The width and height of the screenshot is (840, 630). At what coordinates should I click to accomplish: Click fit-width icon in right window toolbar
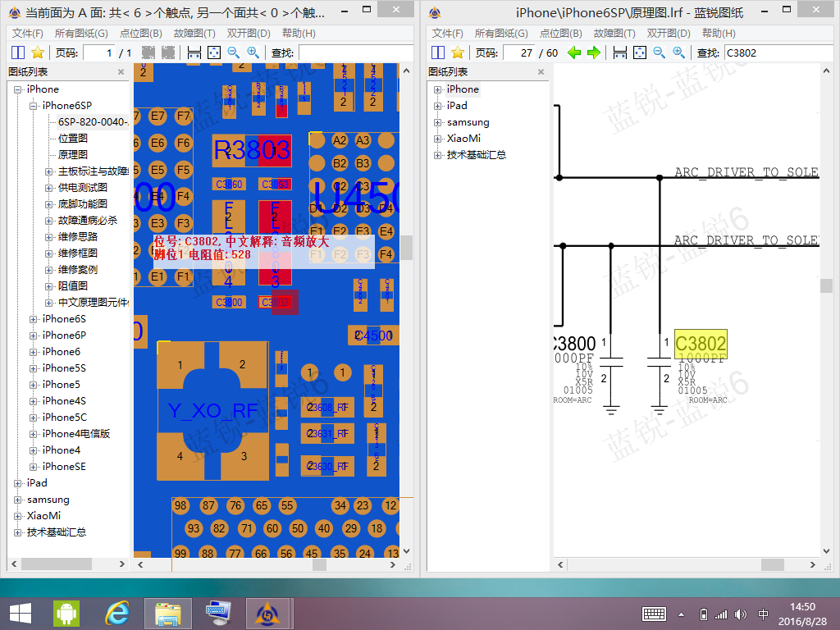pos(620,52)
